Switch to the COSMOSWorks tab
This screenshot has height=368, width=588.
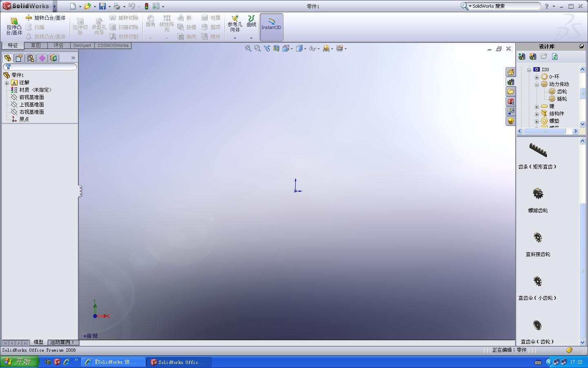click(x=113, y=45)
